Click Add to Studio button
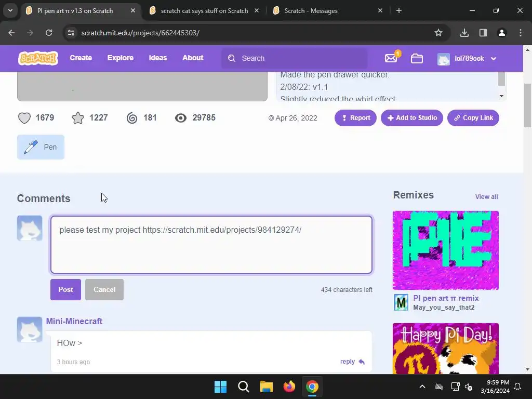Image resolution: width=532 pixels, height=399 pixels. point(412,118)
